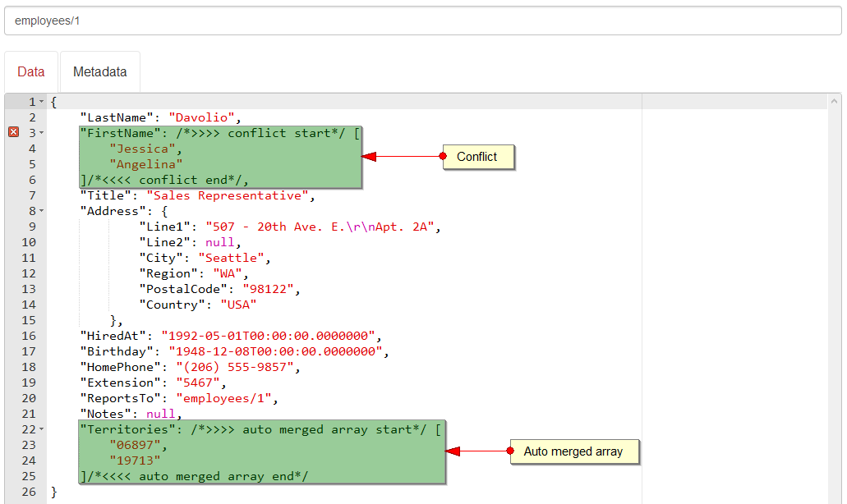The width and height of the screenshot is (847, 504).
Task: Click the "Seattle" City value
Action: [231, 258]
